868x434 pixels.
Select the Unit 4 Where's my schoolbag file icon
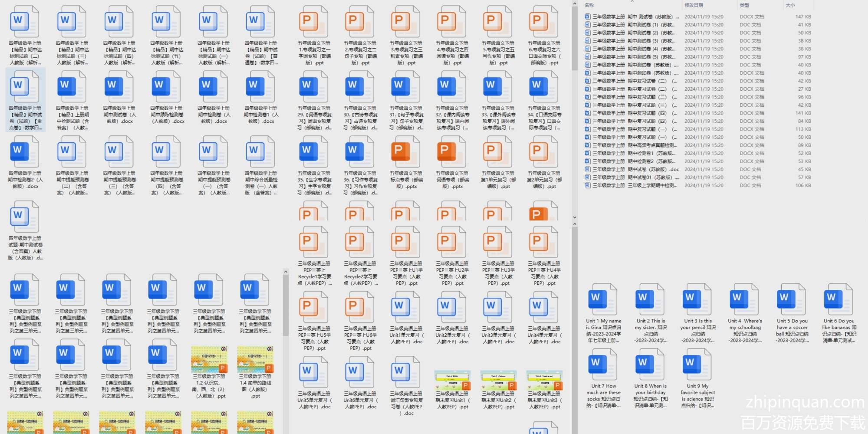pyautogui.click(x=744, y=299)
